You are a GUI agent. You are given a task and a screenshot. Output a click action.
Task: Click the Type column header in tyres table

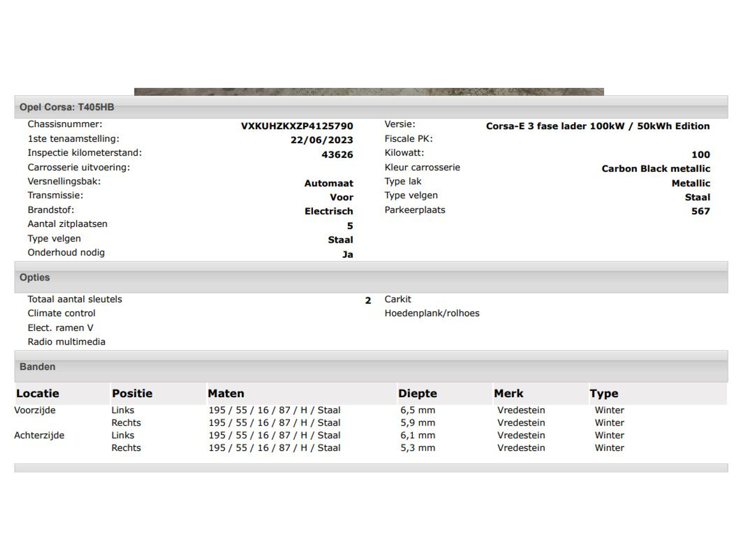[603, 393]
